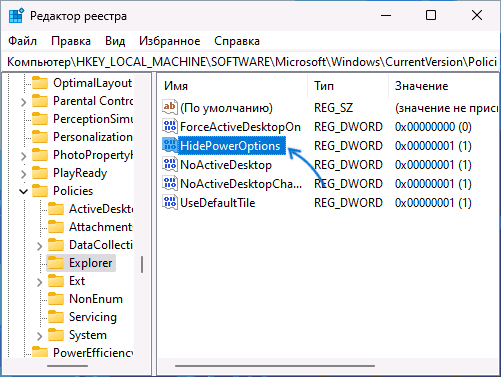
Task: Open the Файл menu
Action: [22, 41]
